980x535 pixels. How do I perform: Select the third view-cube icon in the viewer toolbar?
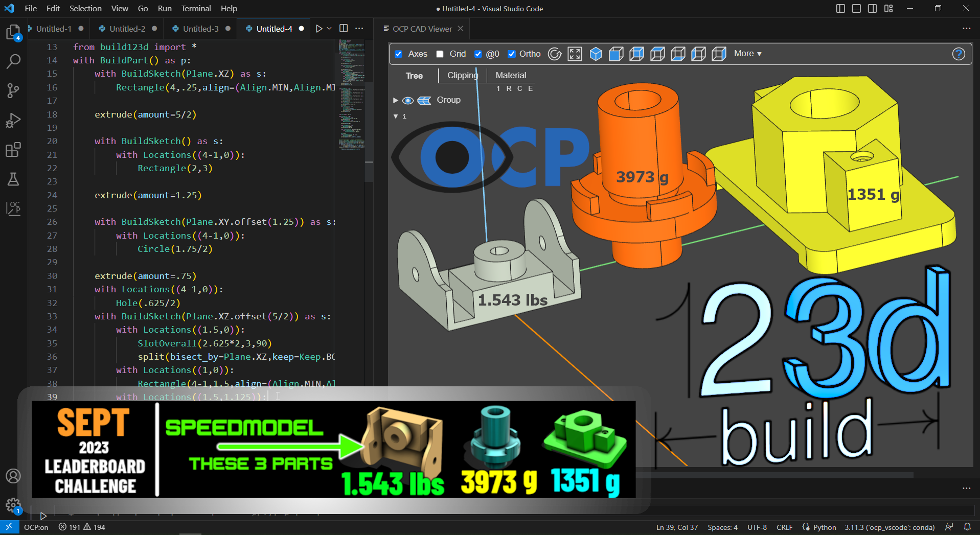(x=636, y=54)
